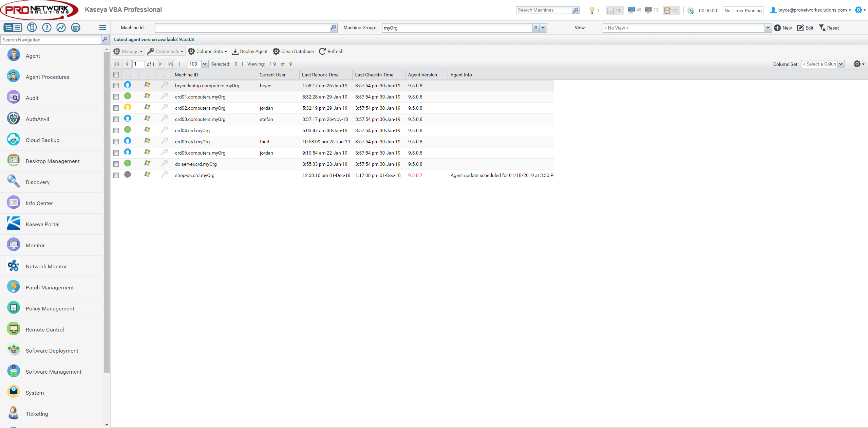Open Agent Procedures in navigation
This screenshot has width=868, height=428.
pyautogui.click(x=52, y=77)
